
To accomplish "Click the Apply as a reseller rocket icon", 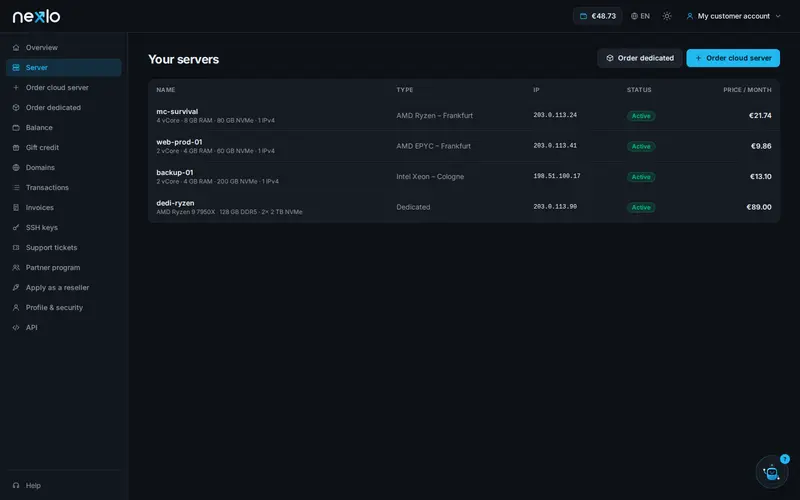I will [x=16, y=287].
